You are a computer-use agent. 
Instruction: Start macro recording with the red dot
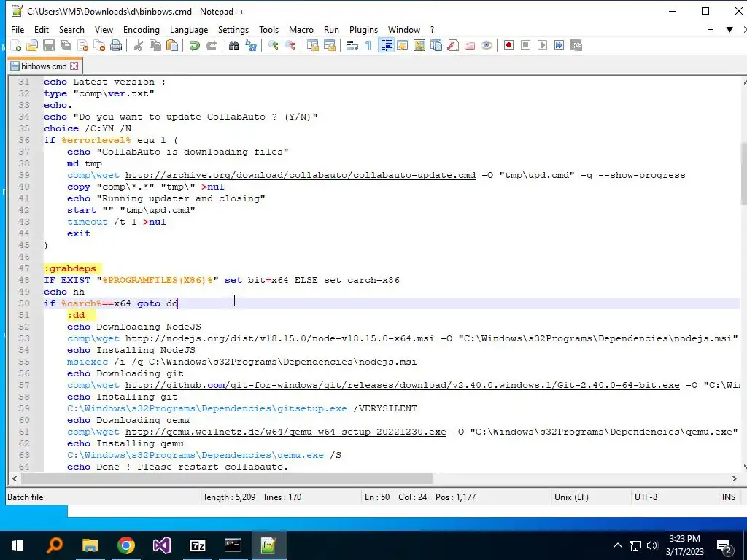coord(508,45)
